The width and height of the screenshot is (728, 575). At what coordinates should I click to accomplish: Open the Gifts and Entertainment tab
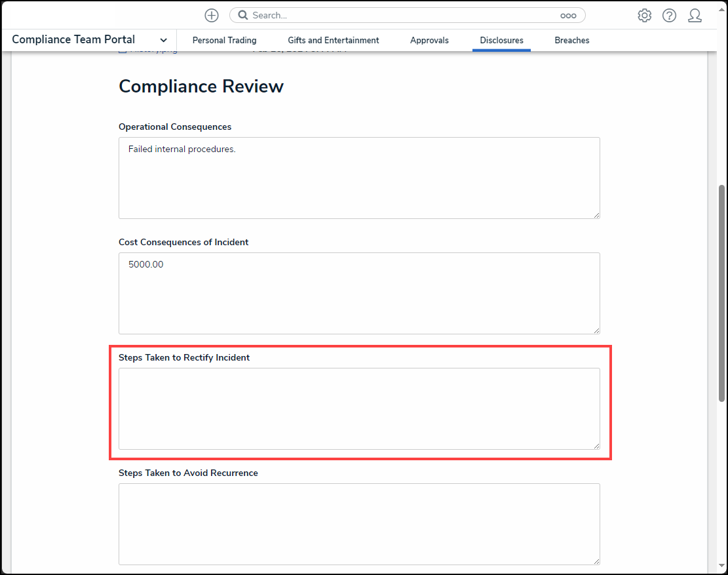[x=333, y=40]
